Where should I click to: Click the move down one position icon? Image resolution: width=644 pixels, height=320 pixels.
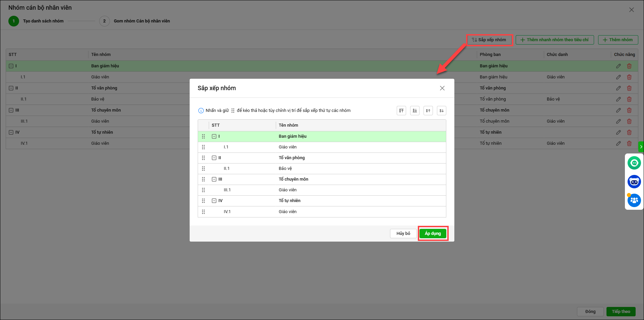(441, 111)
